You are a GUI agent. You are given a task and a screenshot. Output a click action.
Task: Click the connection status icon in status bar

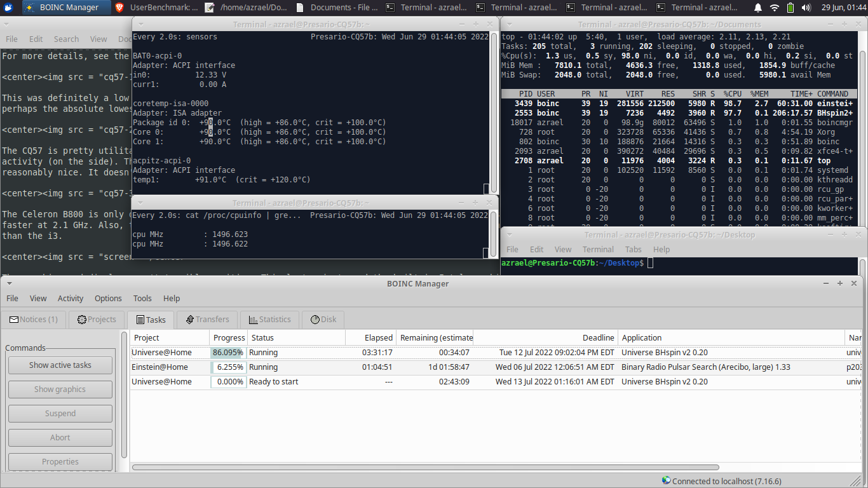click(x=666, y=481)
